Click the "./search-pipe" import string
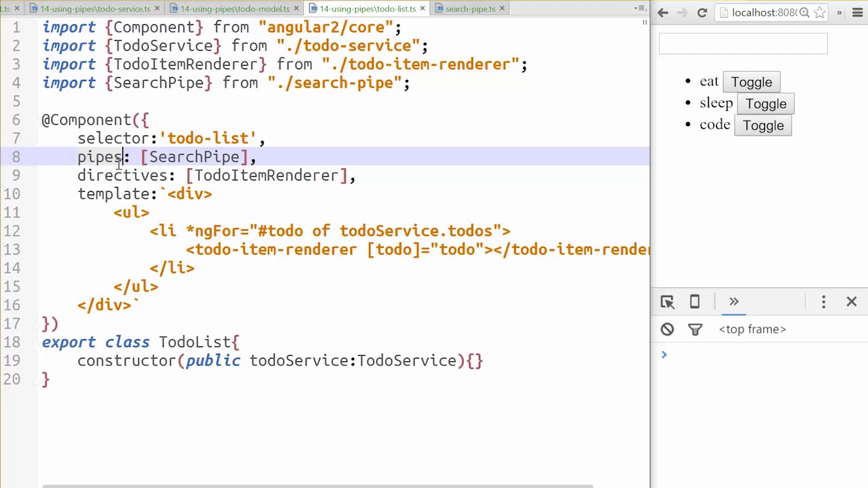The height and width of the screenshot is (488, 868). coord(334,83)
